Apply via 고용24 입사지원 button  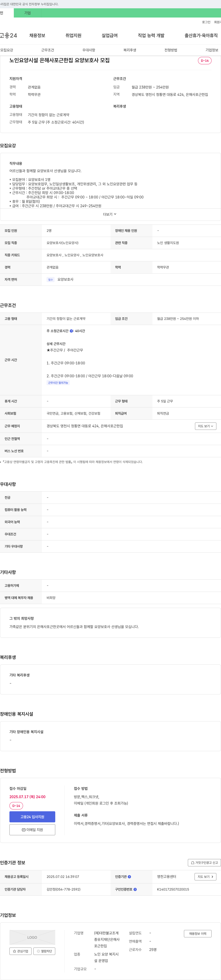click(32, 817)
